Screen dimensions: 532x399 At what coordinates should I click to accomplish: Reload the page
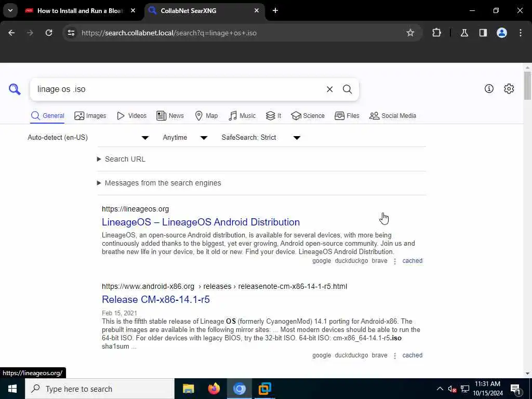tap(49, 33)
